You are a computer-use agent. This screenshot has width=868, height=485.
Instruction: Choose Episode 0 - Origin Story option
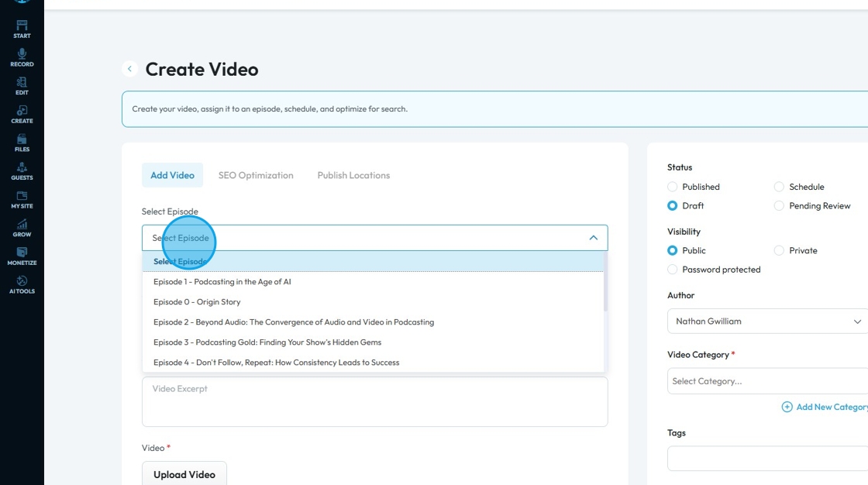[197, 302]
